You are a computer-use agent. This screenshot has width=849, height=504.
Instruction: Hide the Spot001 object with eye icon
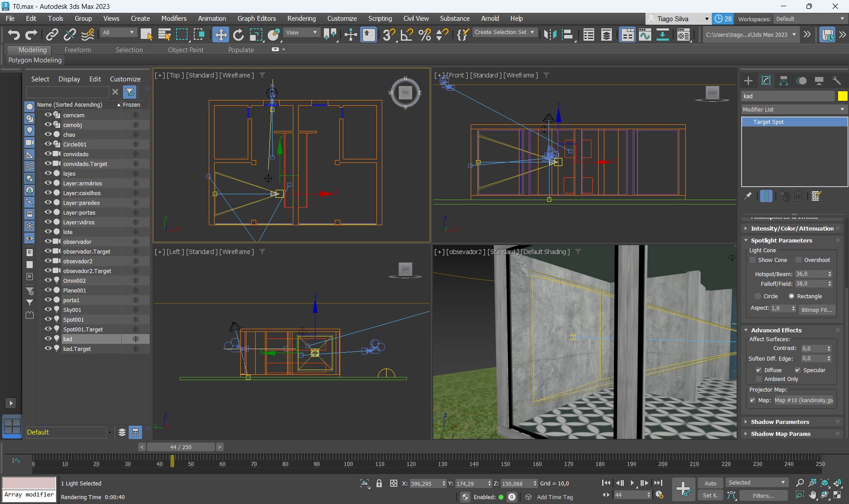point(48,319)
